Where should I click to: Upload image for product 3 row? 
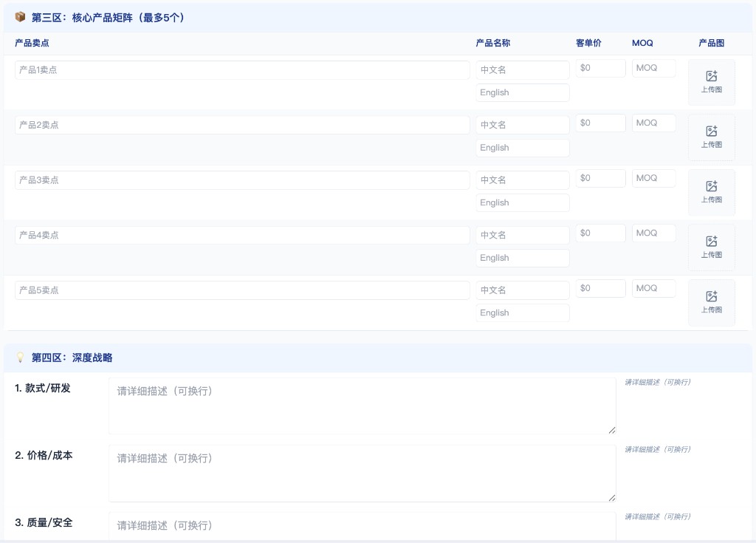[x=711, y=192]
